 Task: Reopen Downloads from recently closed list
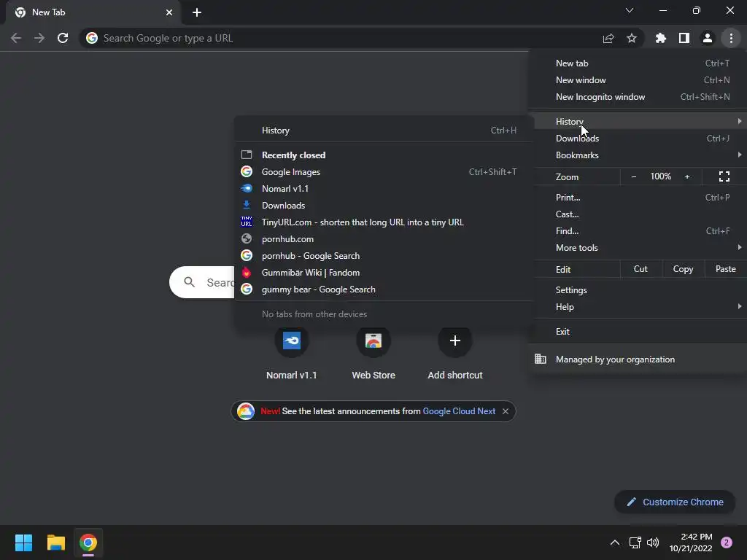tap(383, 206)
